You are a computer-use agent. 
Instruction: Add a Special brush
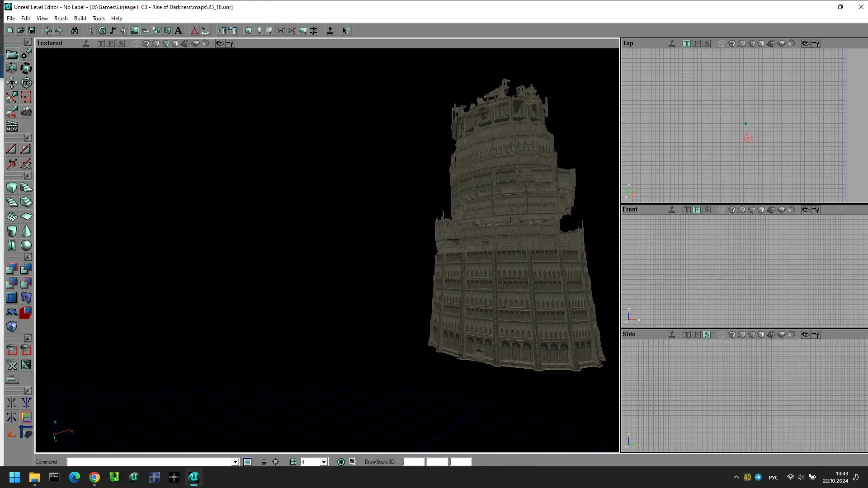pyautogui.click(x=12, y=298)
